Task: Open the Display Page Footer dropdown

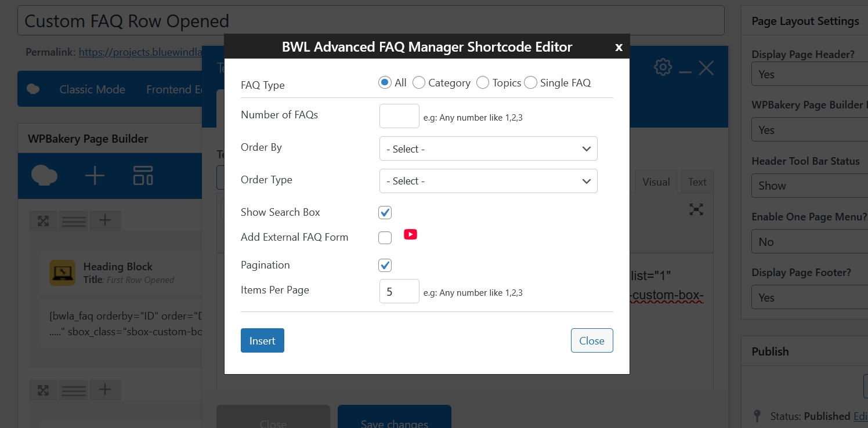Action: tap(810, 298)
